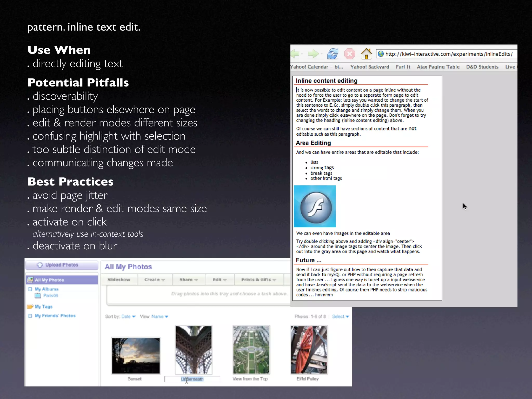
Task: Click the Eiffel tower underneath photo thumbnail
Action: point(194,350)
